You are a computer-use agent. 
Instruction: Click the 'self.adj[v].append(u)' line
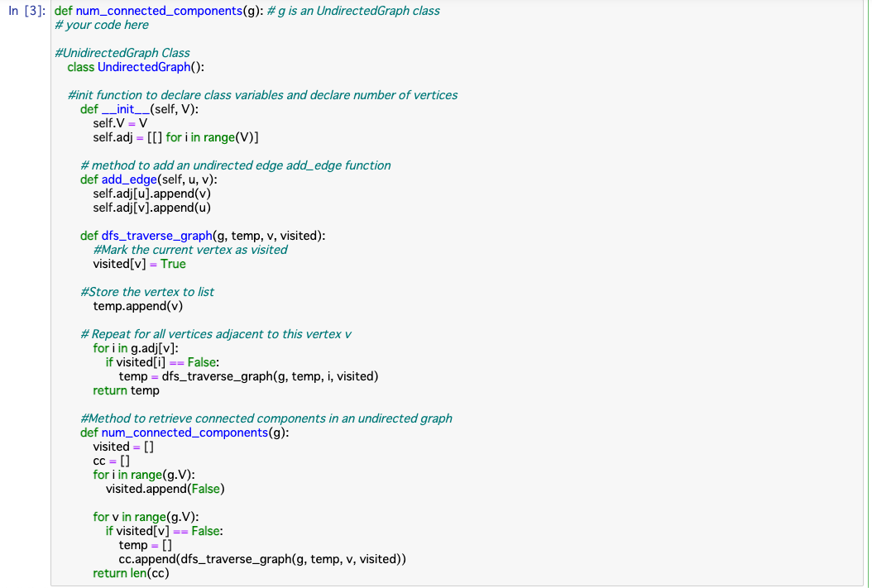[x=152, y=208]
